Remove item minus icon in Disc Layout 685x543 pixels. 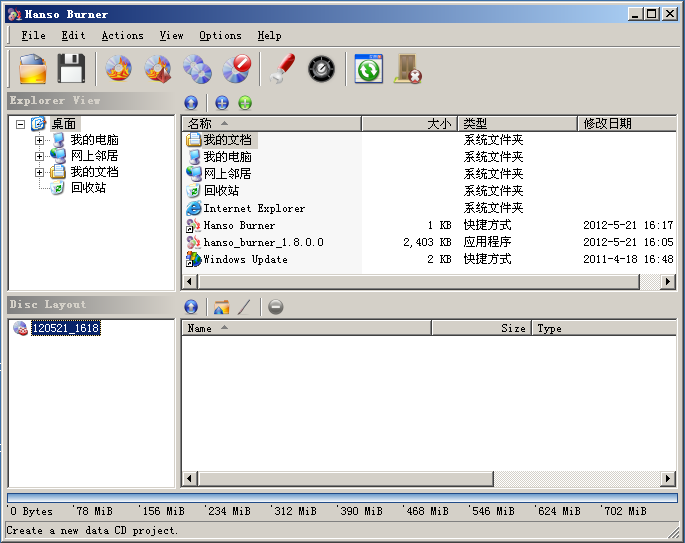(276, 307)
